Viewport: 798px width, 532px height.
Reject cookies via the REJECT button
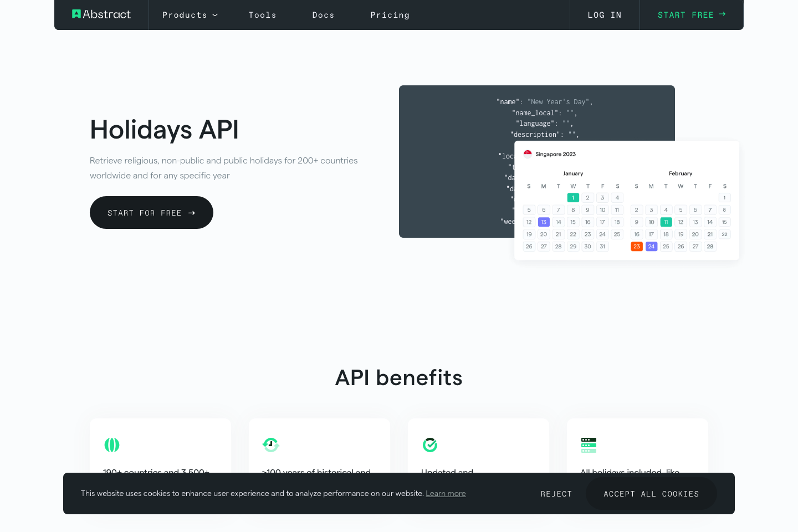click(556, 493)
